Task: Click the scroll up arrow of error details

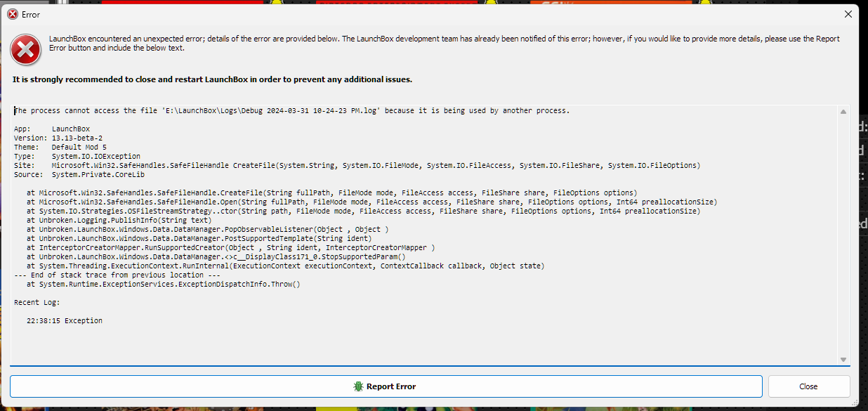Action: [843, 111]
